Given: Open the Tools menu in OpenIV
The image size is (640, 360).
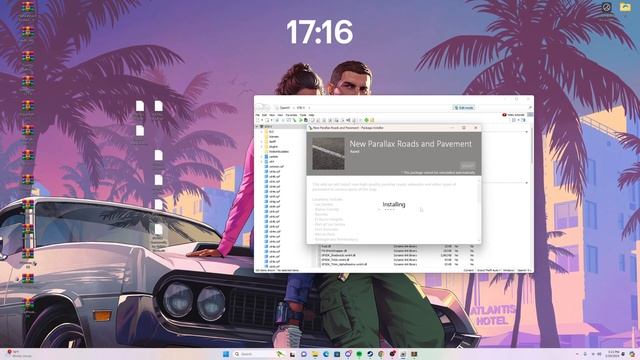Looking at the screenshot, I should coord(303,115).
